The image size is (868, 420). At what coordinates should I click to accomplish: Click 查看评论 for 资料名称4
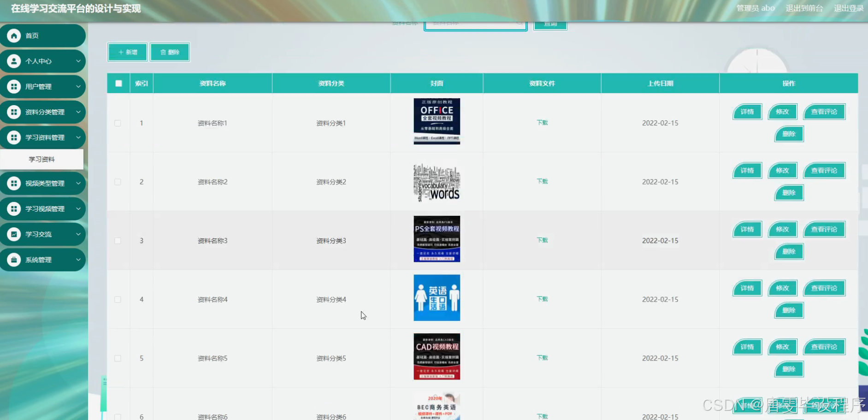pyautogui.click(x=824, y=288)
